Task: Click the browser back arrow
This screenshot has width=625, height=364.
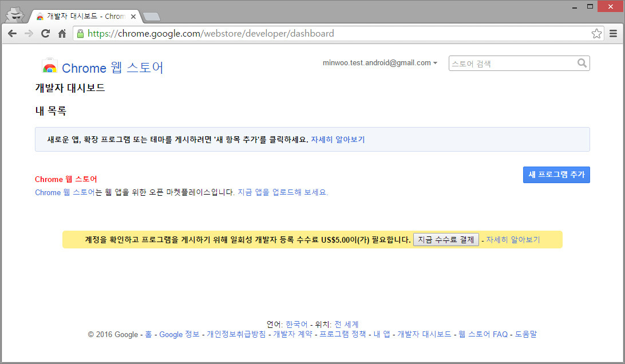Action: click(x=13, y=34)
